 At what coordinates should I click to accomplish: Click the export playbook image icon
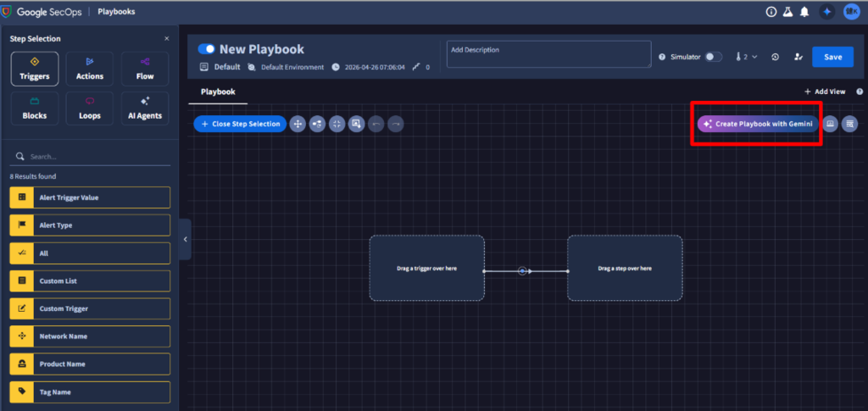pyautogui.click(x=357, y=124)
